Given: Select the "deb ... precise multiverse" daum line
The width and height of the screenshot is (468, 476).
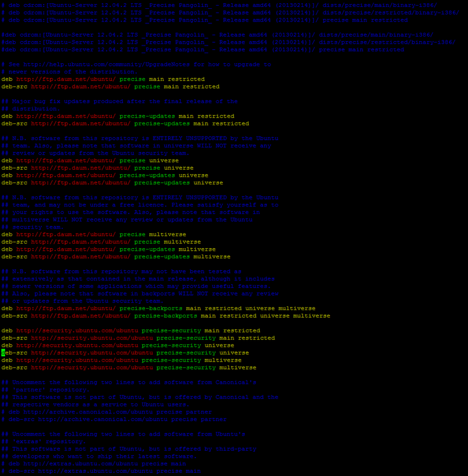Looking at the screenshot, I should [94, 235].
